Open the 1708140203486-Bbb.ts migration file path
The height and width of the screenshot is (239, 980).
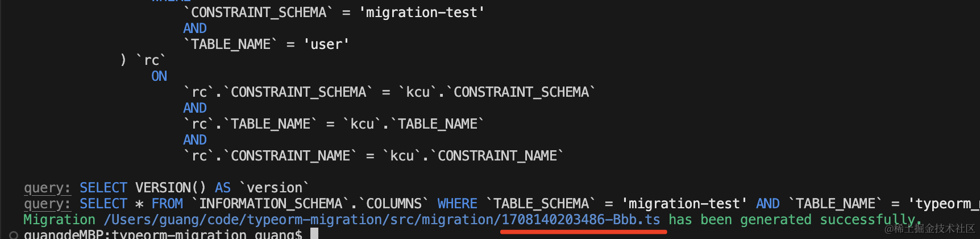tap(382, 220)
